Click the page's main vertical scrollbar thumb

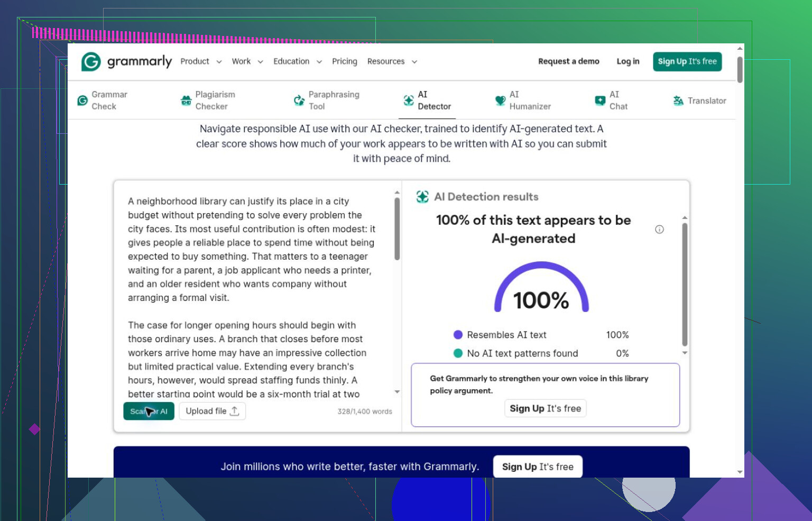[x=740, y=69]
